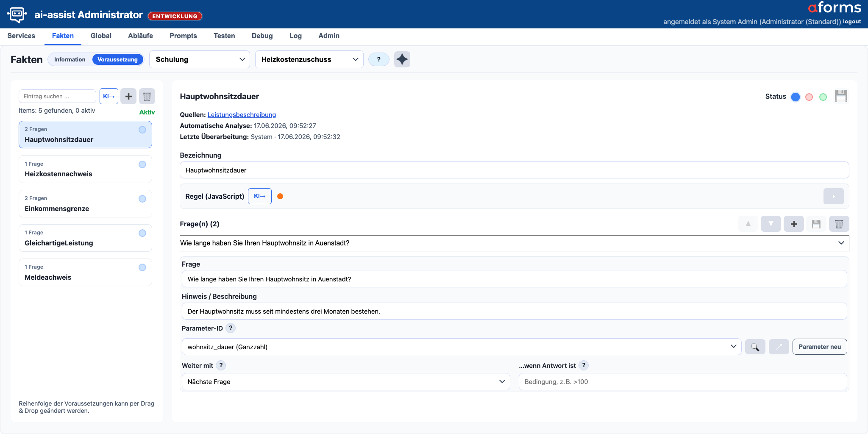This screenshot has height=434, width=868.
Task: Set status to blue radio option
Action: click(x=796, y=97)
